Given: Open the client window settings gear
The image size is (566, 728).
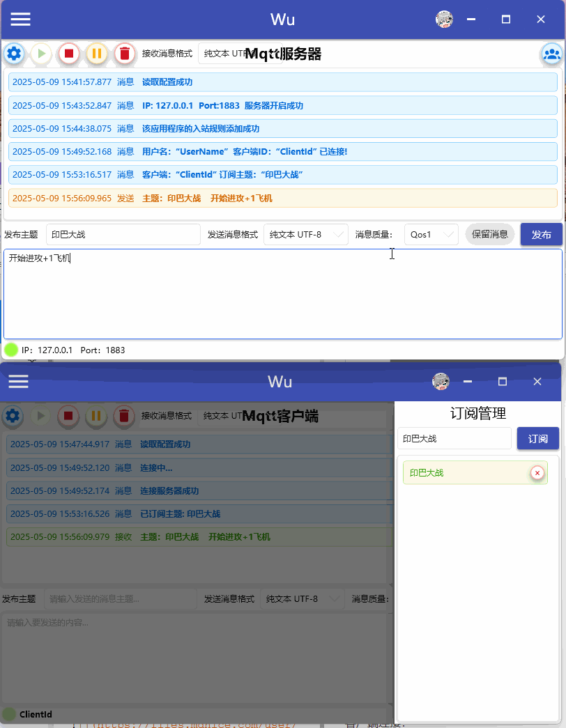Looking at the screenshot, I should click(x=12, y=417).
